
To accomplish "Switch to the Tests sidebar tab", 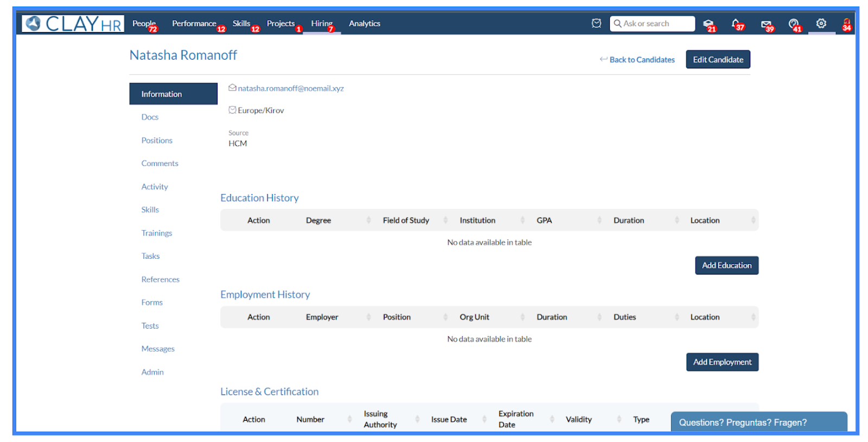I will pyautogui.click(x=150, y=326).
